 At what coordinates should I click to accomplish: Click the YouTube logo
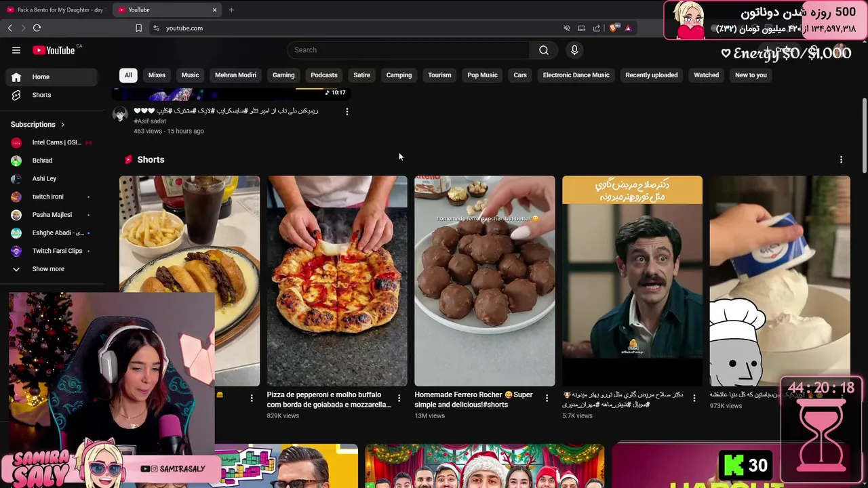54,50
